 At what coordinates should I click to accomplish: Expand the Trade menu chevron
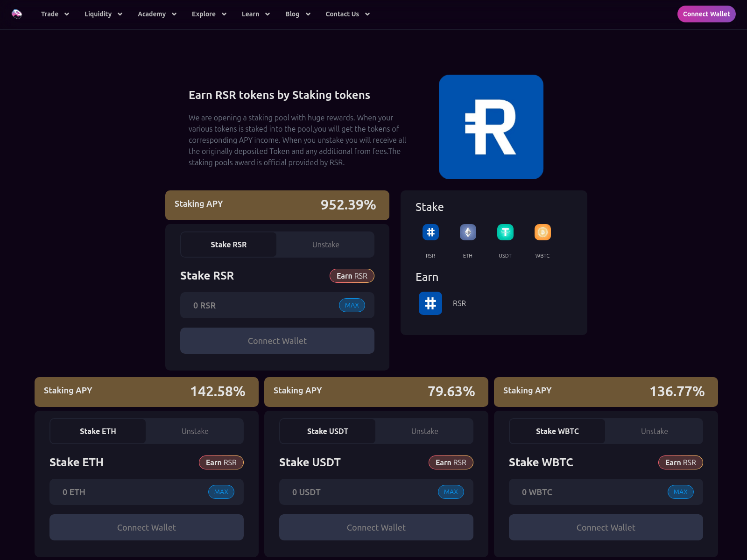click(x=67, y=14)
